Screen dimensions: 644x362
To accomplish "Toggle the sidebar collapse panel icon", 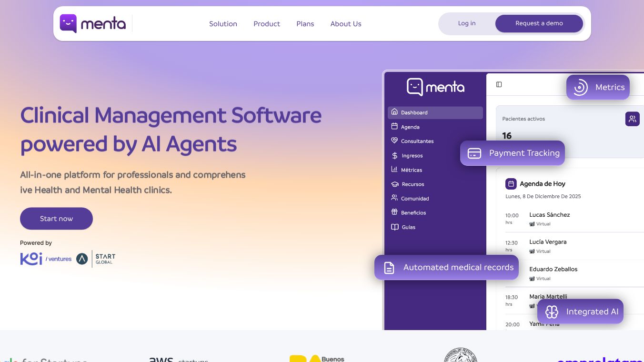I will coord(499,84).
